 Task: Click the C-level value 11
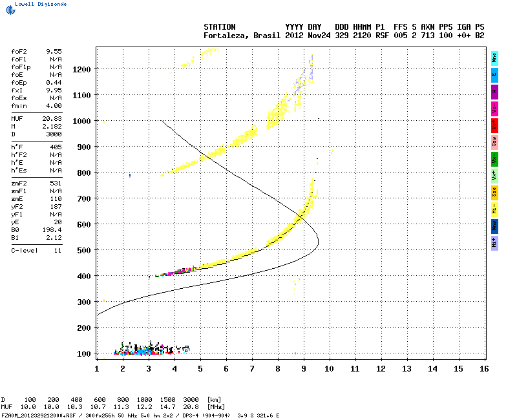pyautogui.click(x=58, y=251)
